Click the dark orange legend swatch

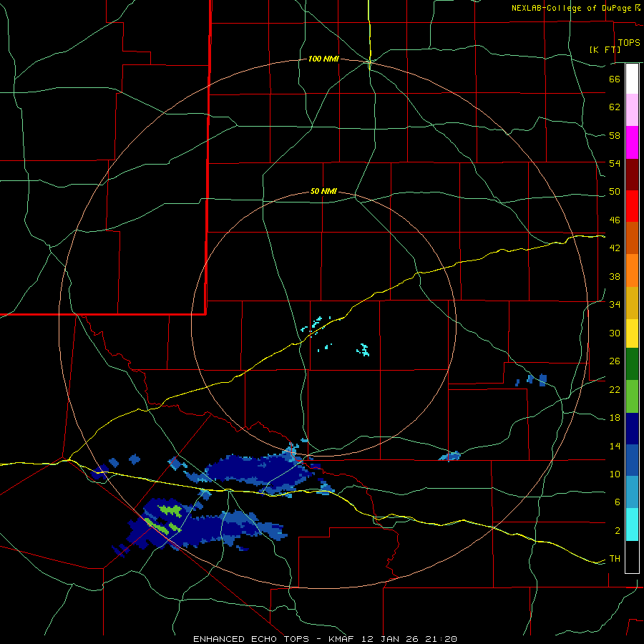[x=632, y=238]
